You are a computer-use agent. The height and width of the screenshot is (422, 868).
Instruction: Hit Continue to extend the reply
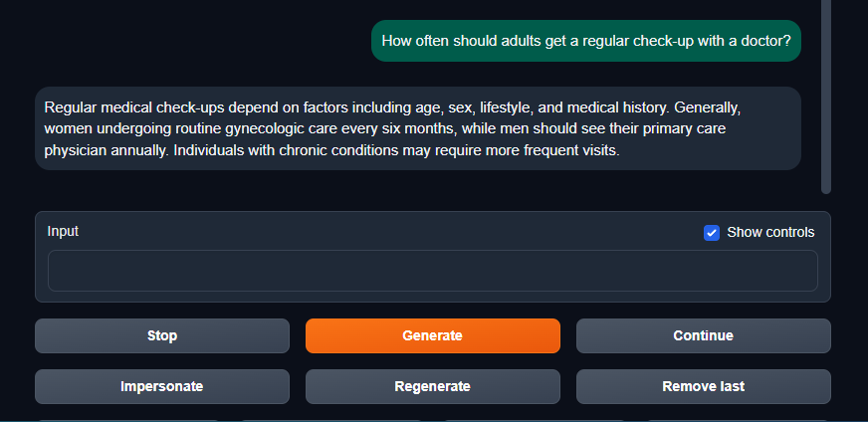[x=703, y=335]
